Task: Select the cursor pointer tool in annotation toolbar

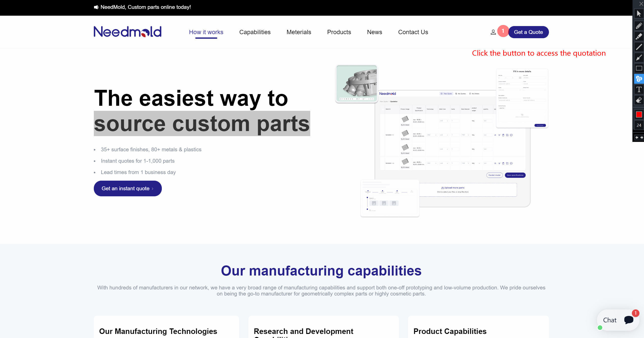Action: [639, 14]
